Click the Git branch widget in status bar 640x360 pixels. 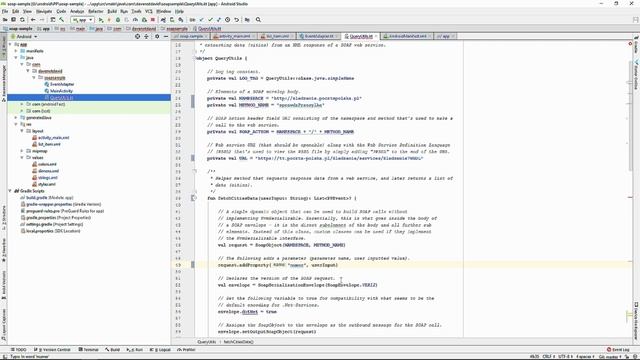pos(610,357)
